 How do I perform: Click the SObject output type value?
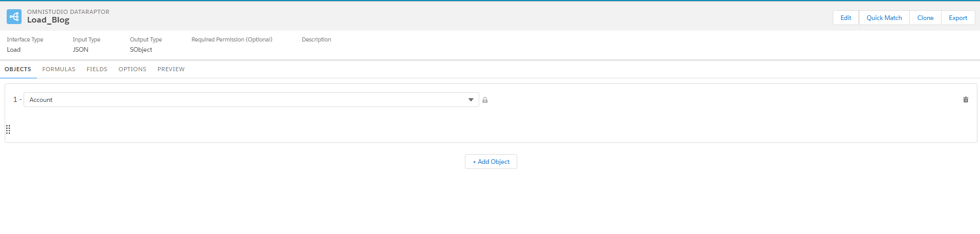141,50
